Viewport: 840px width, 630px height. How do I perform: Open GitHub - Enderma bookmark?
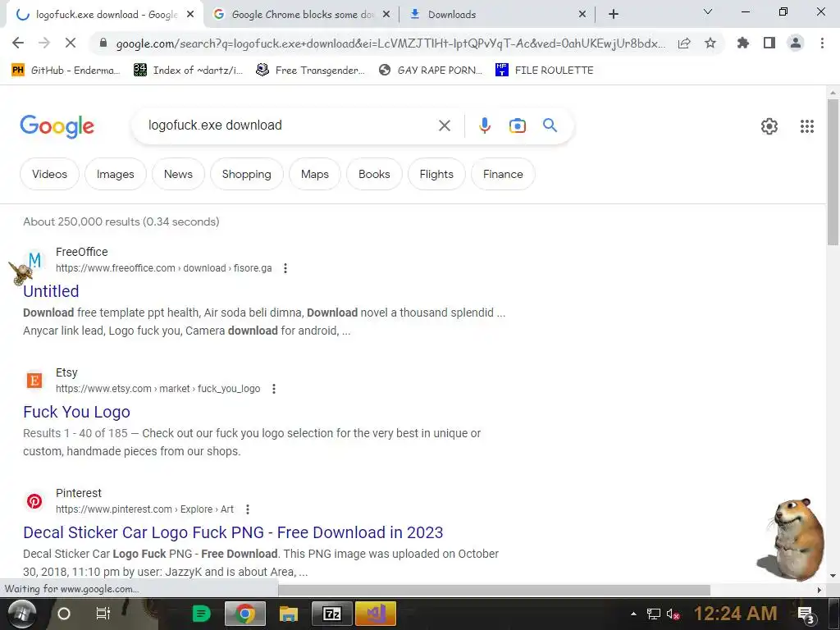tap(66, 71)
